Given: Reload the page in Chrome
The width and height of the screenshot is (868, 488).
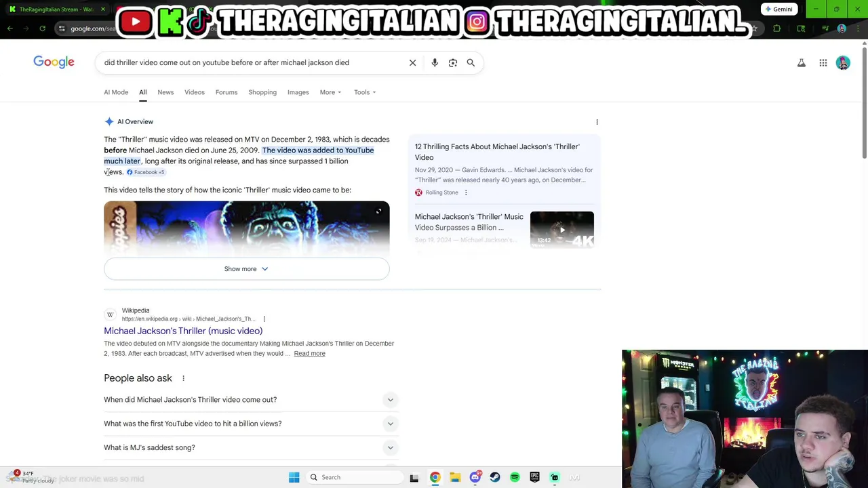Looking at the screenshot, I should (x=42, y=28).
